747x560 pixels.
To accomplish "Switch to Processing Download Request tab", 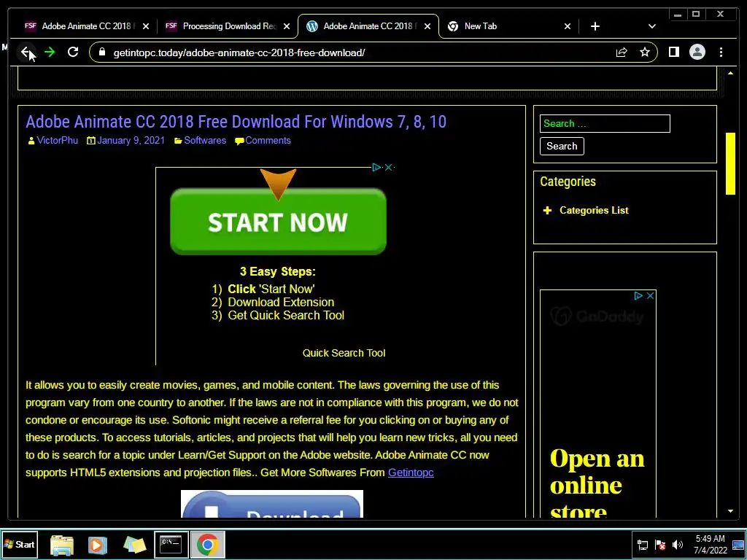I will [227, 26].
